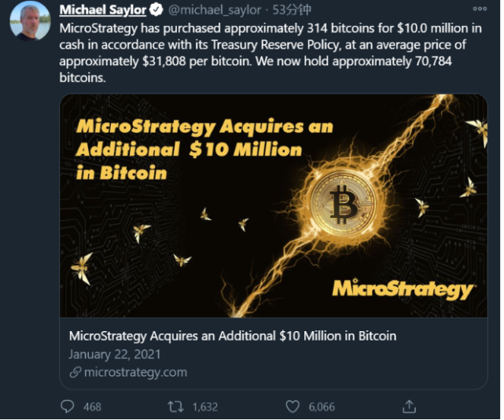The image size is (504, 420).
Task: Retweet using the retweet arrows icon
Action: [175, 407]
